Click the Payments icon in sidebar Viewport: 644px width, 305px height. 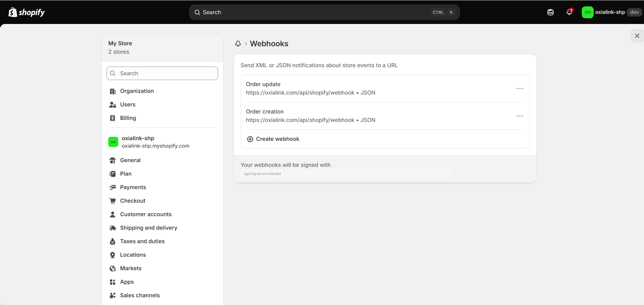(113, 187)
